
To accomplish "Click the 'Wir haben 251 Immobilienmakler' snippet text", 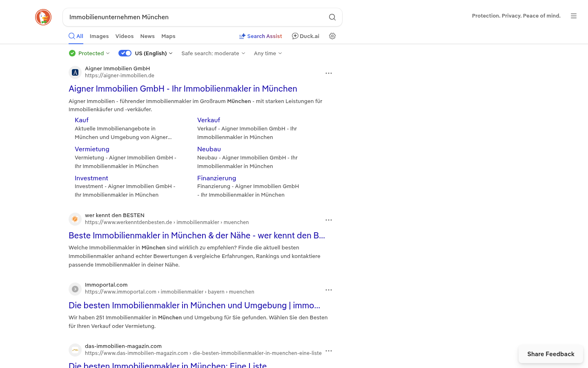I will pos(198,322).
